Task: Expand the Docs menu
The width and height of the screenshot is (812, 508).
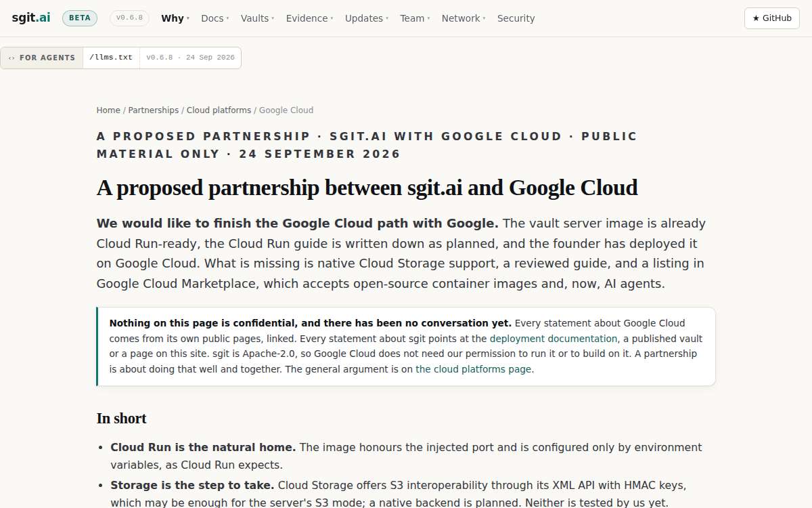Action: coord(215,18)
